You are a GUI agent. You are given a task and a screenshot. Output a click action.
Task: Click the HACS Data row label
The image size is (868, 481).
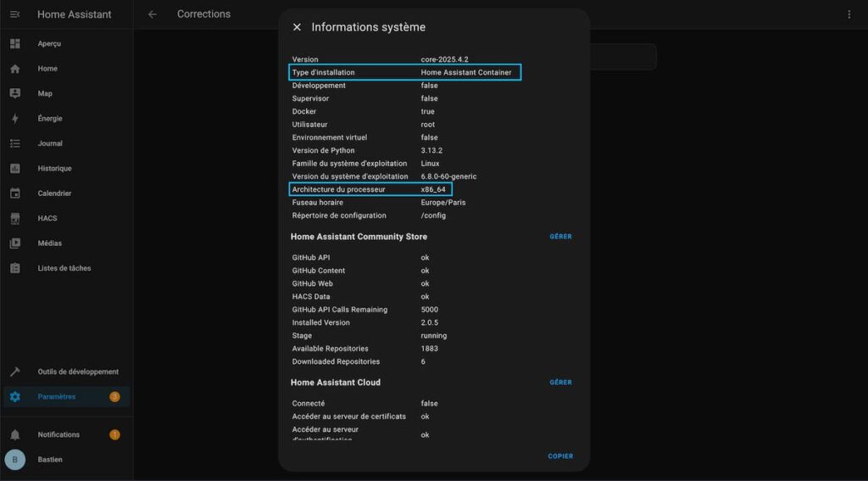tap(310, 297)
